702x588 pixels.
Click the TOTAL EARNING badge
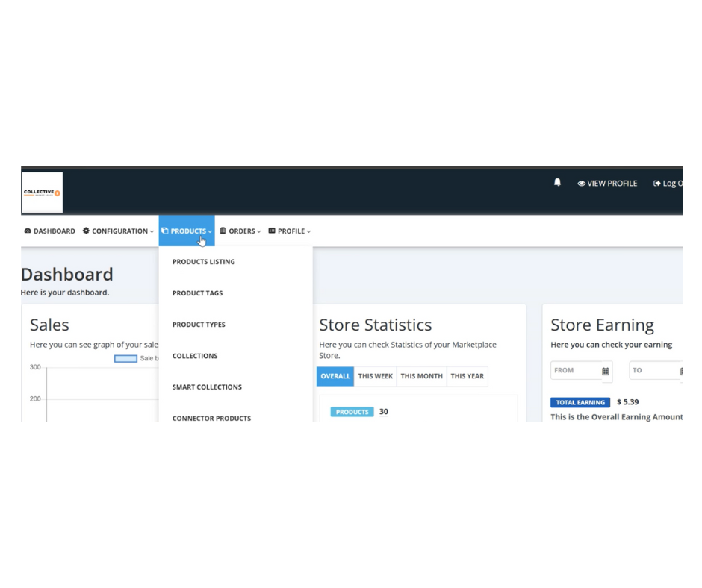coord(580,402)
